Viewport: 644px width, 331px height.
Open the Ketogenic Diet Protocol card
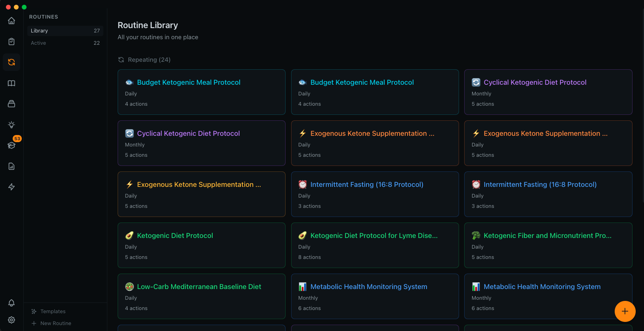pyautogui.click(x=201, y=245)
